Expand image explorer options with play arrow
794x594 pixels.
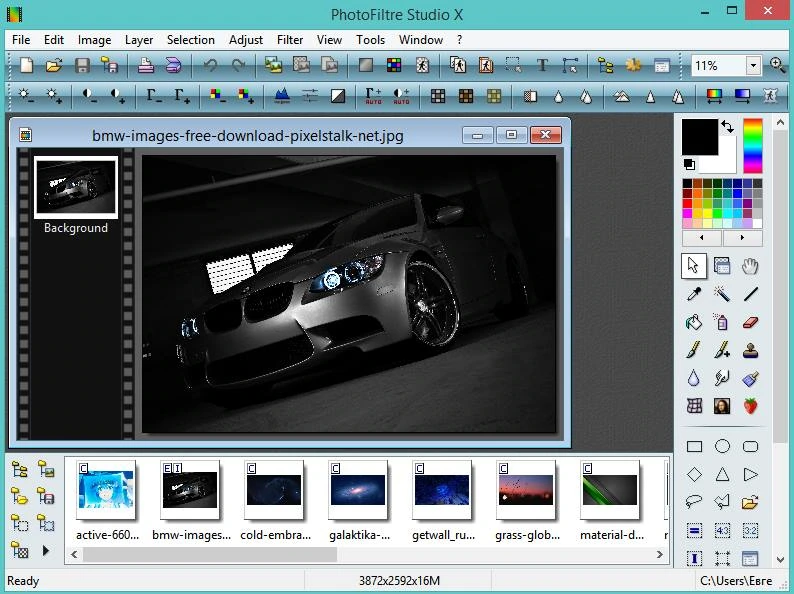tap(46, 550)
